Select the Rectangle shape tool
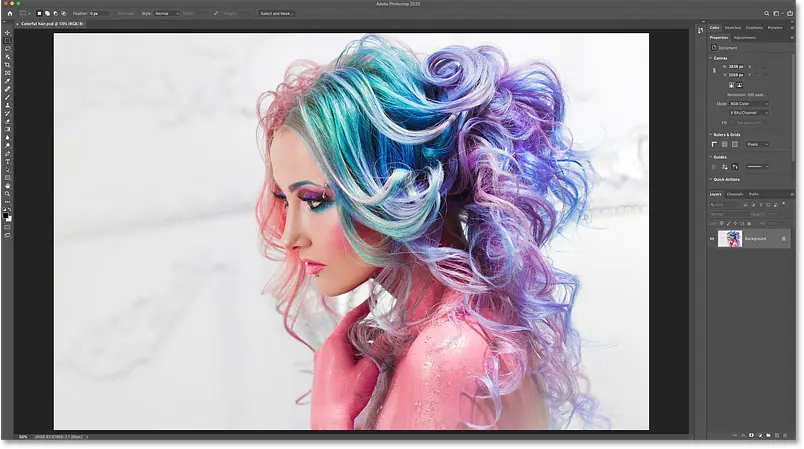Image resolution: width=804 pixels, height=449 pixels. click(x=7, y=178)
